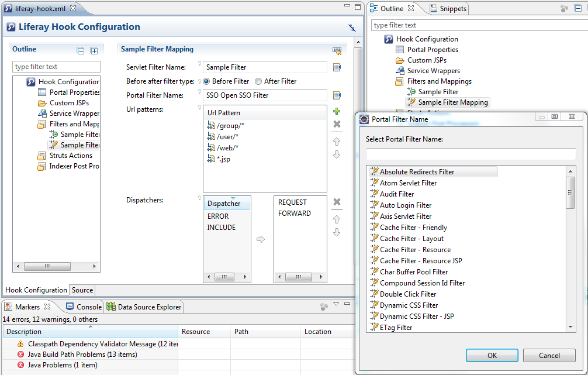
Task: Switch to the Source tab
Action: point(82,290)
